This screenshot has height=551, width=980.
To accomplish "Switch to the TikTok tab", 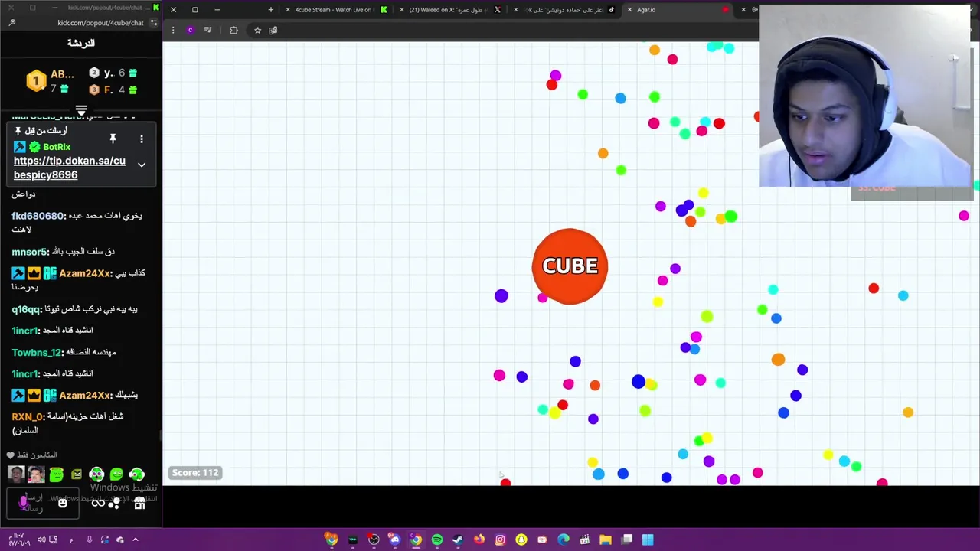I will [x=564, y=10].
